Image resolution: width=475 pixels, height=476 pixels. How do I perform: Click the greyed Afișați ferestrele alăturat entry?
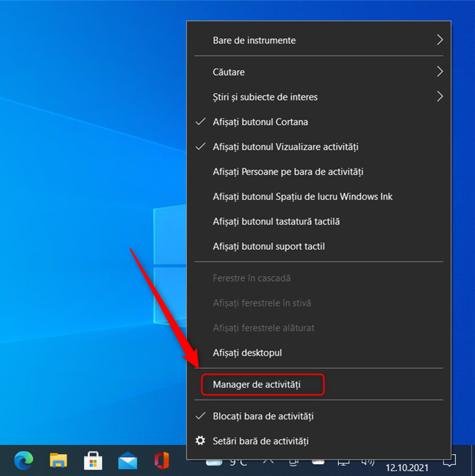[x=318, y=328]
